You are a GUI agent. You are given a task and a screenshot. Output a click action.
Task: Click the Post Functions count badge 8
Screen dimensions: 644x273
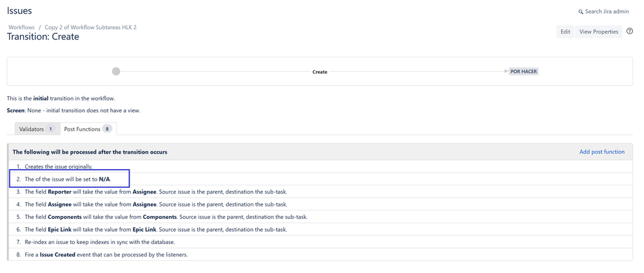(107, 129)
